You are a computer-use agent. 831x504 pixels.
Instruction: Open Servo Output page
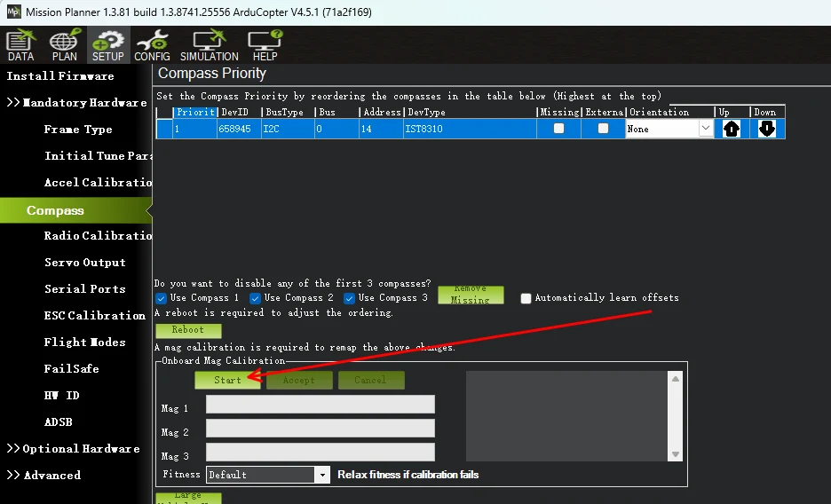85,263
